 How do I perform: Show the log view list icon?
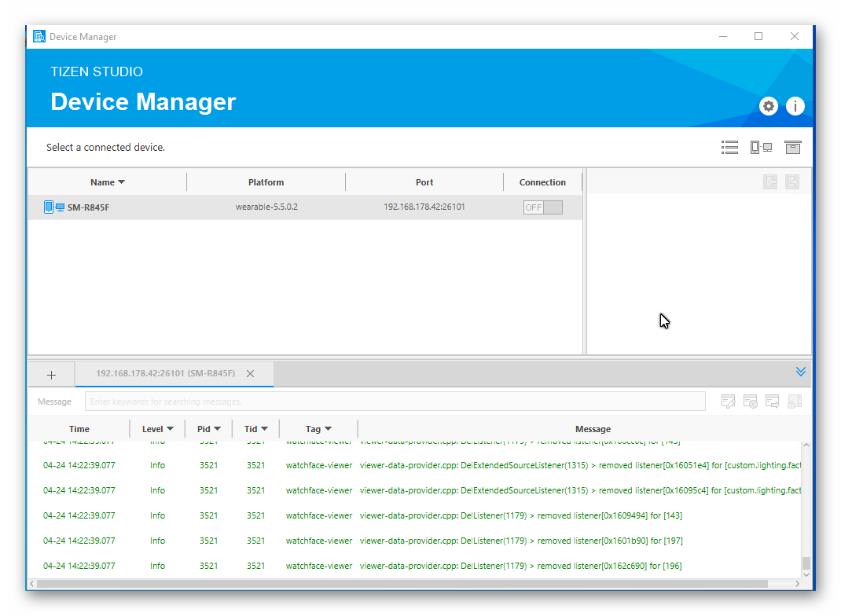tap(729, 148)
